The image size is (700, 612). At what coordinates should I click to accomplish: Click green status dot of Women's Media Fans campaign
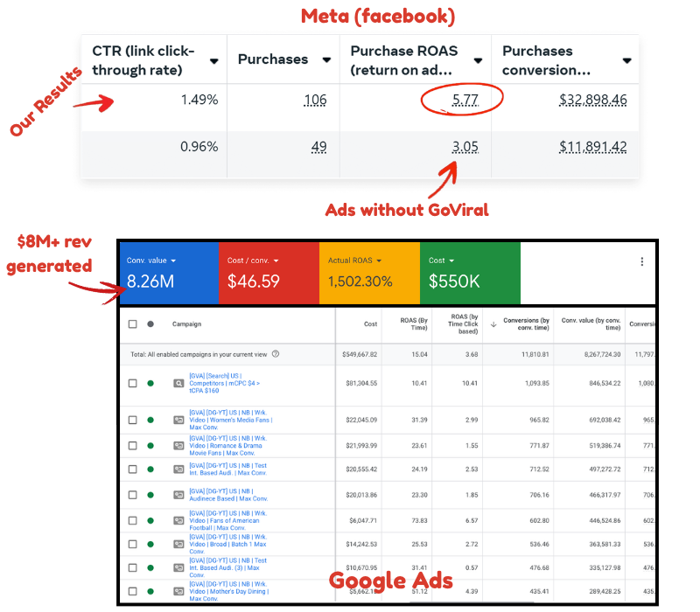(150, 420)
